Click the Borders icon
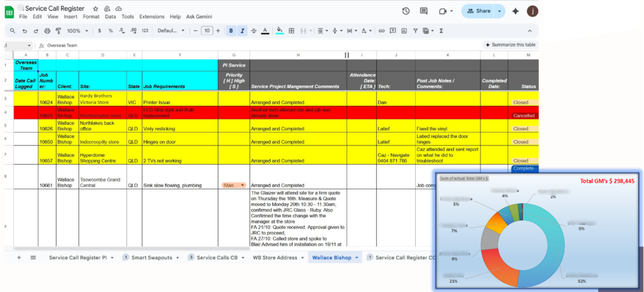Viewport: 644px width, 292px height. 292,30
